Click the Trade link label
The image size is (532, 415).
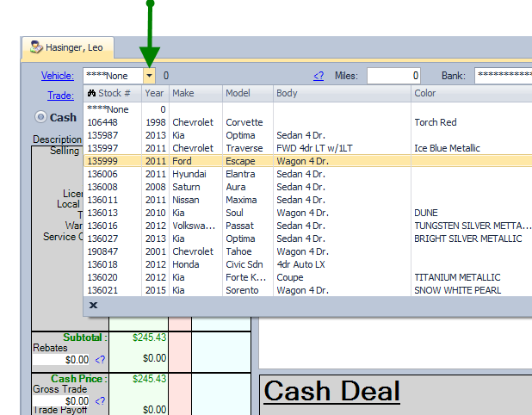pyautogui.click(x=60, y=96)
